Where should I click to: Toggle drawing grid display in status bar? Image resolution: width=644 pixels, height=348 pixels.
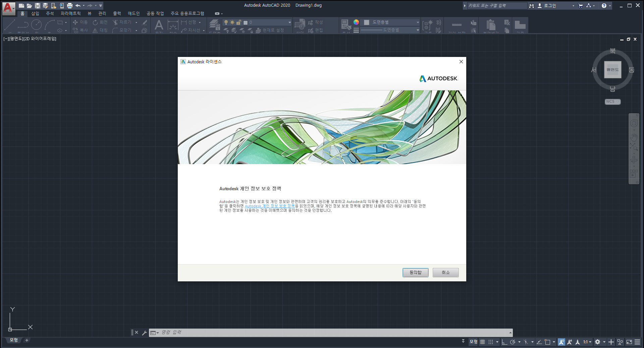[482, 342]
